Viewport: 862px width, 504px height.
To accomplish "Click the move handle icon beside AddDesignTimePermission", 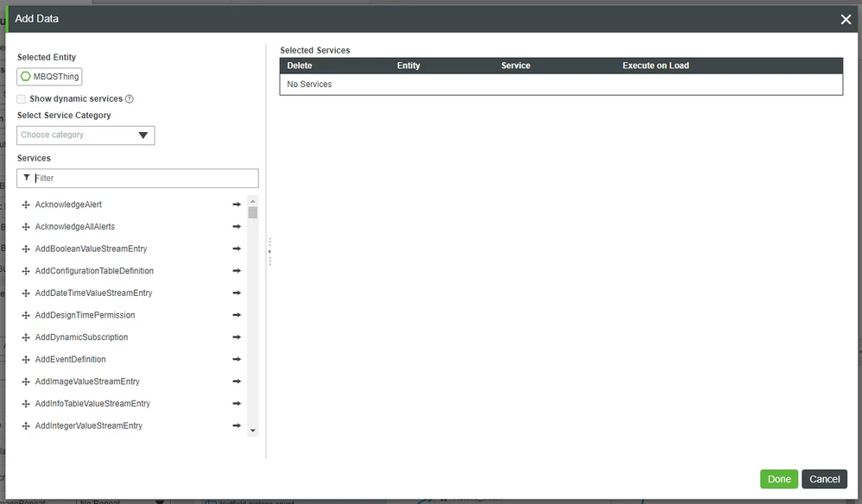I will (x=25, y=315).
